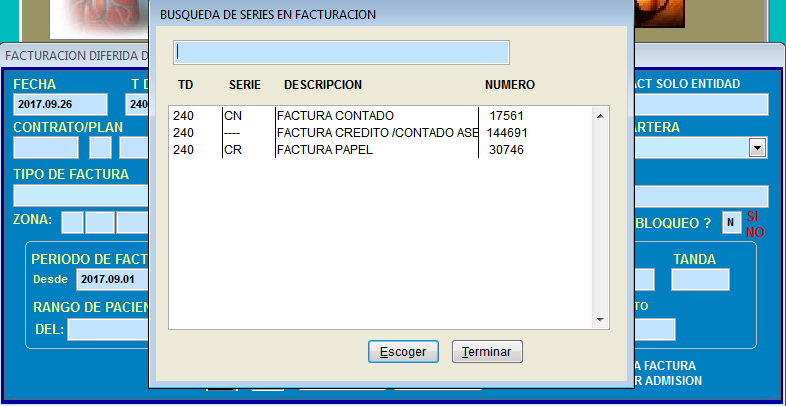The height and width of the screenshot is (406, 786).
Task: Click the ACT SOLO ENTIDAD input field
Action: click(x=701, y=105)
